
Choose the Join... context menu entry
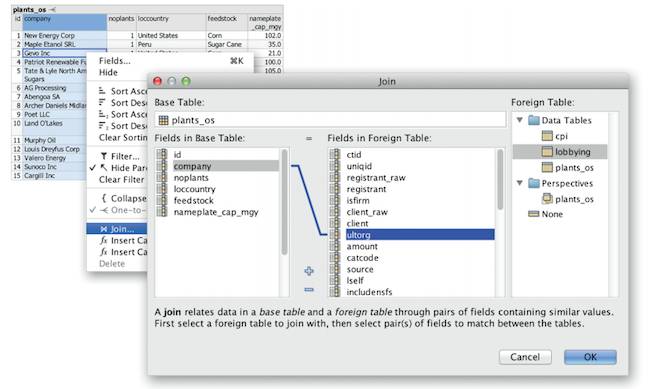117,229
